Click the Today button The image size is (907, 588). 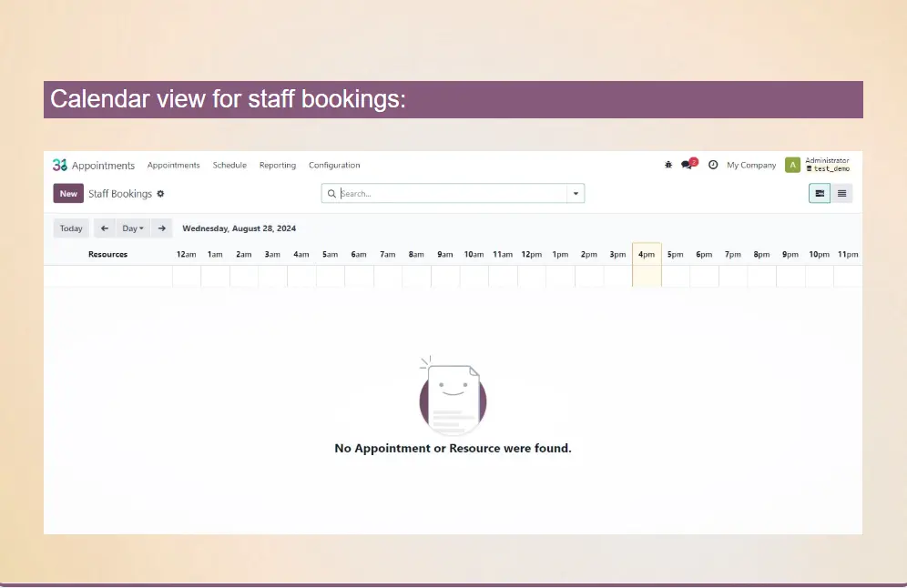71,228
